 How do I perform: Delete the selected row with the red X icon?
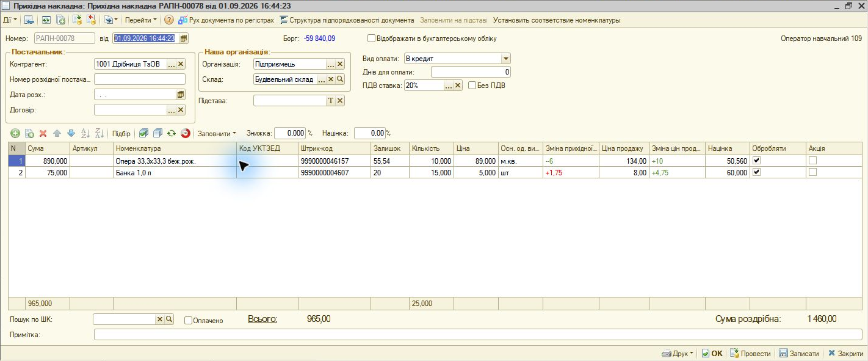click(43, 133)
